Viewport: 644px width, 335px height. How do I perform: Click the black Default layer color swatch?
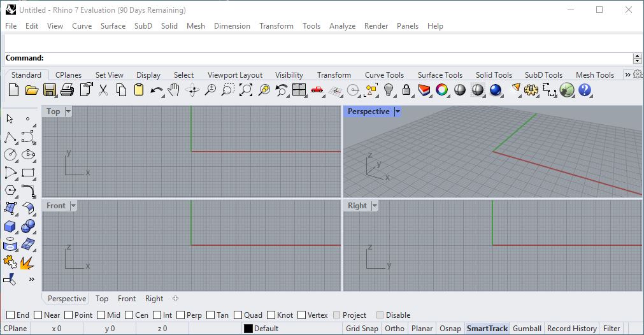(248, 329)
